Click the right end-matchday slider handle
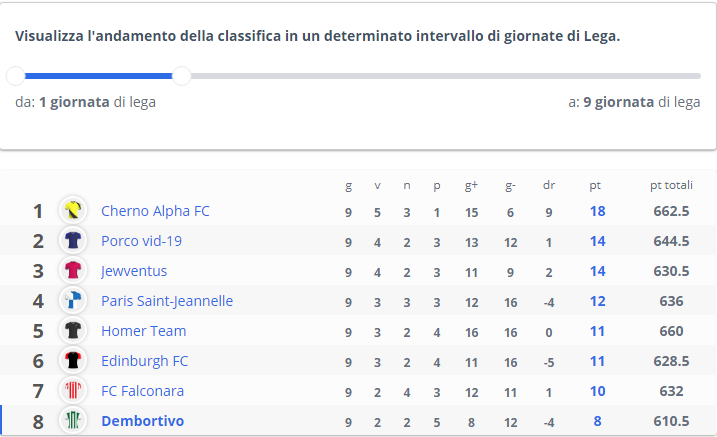 click(x=182, y=76)
